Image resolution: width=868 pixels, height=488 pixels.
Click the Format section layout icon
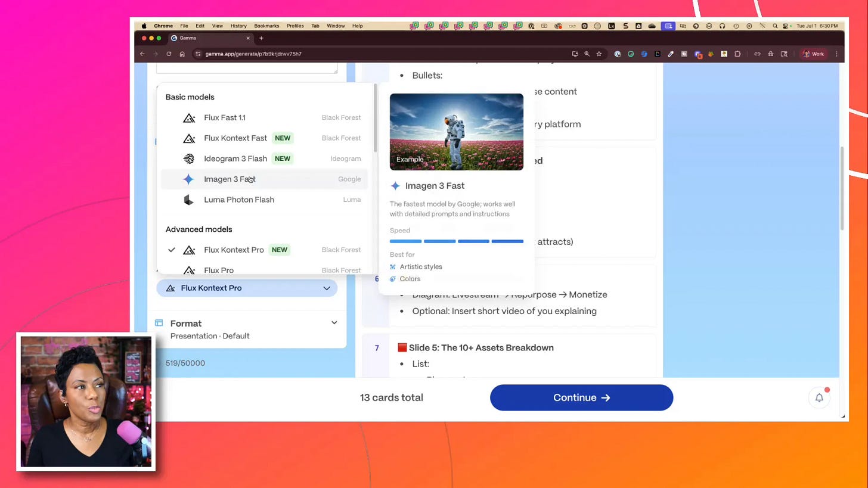coord(159,323)
